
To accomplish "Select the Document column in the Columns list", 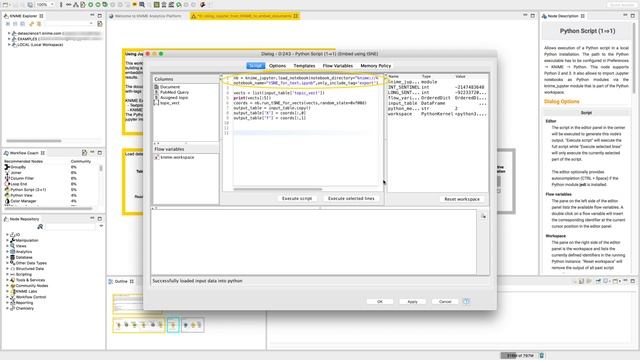I will (170, 87).
